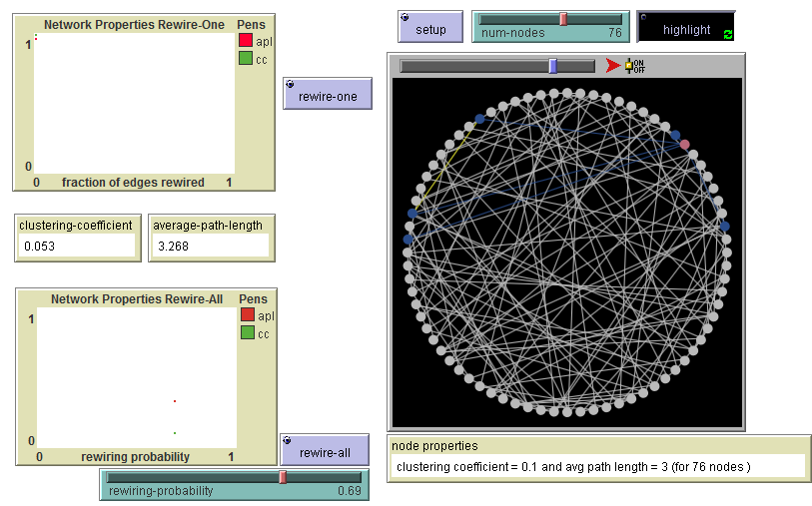Click the green cc pen swatch in Rewire-One plot

point(246,59)
